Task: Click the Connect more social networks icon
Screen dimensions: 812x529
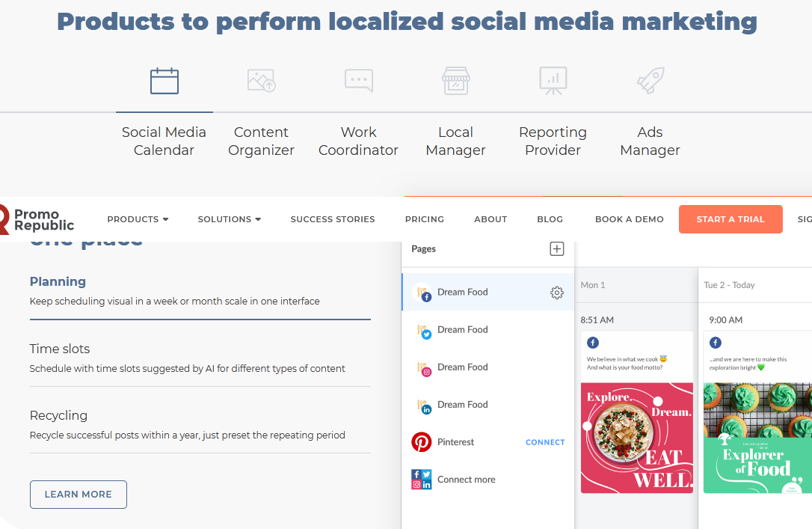Action: (422, 480)
